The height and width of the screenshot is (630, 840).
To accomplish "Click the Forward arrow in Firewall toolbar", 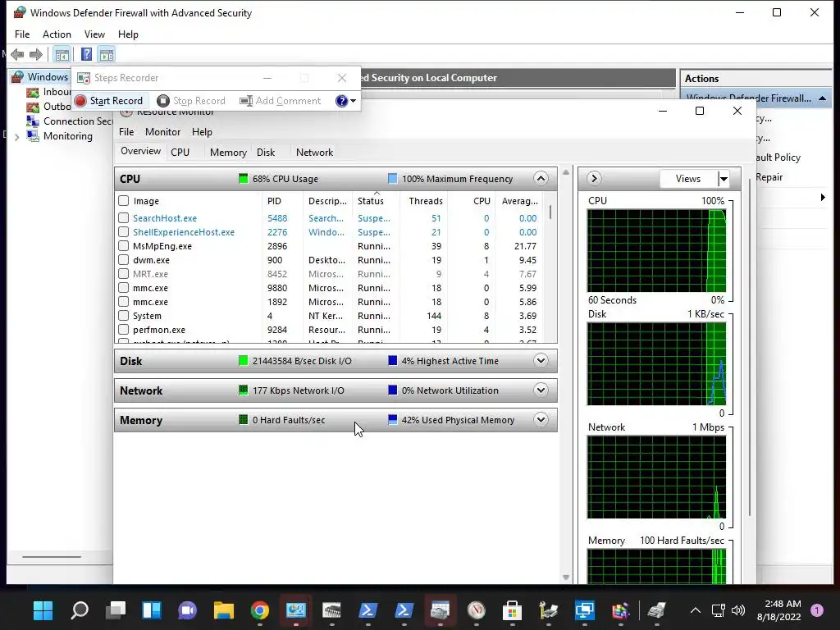I will tap(36, 54).
